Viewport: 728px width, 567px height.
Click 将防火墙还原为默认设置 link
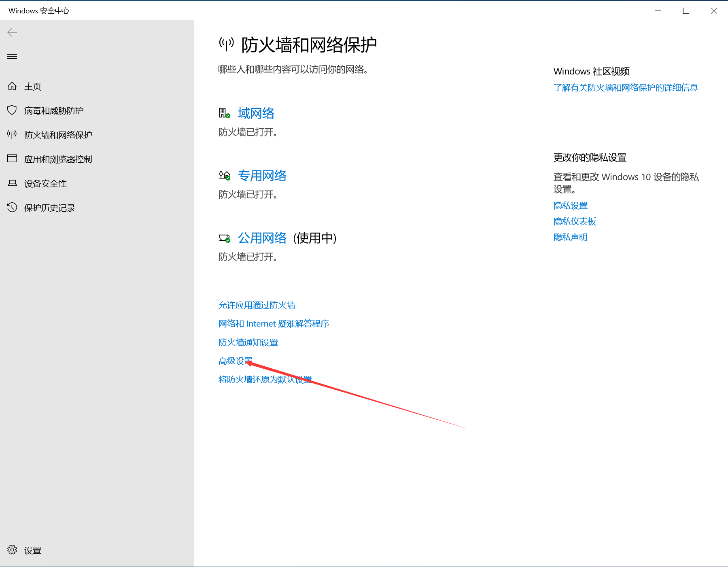tap(265, 380)
